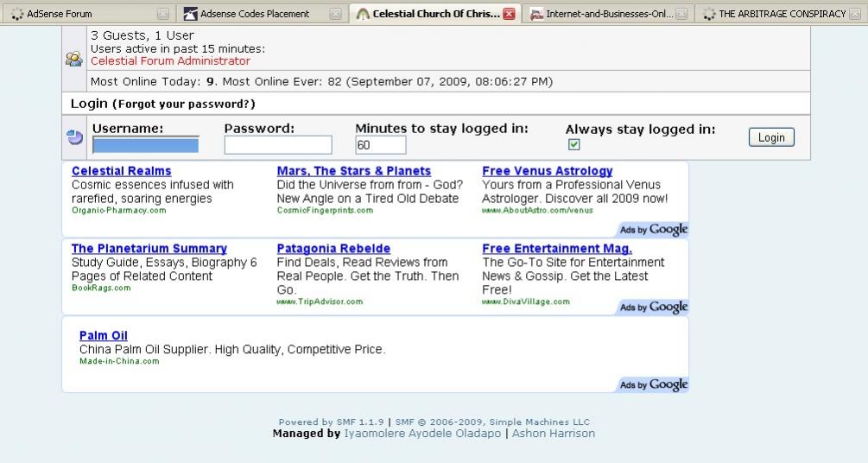This screenshot has width=868, height=463.
Task: Click the Celestial Church tab favicon
Action: click(363, 14)
